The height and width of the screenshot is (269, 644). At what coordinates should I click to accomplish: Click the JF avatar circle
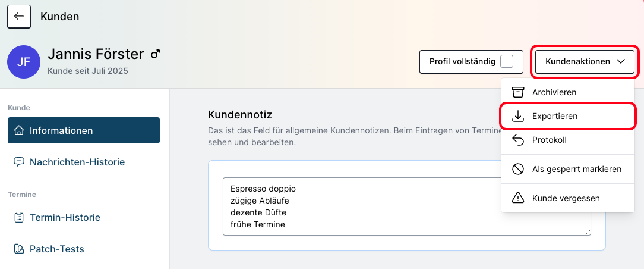click(24, 62)
